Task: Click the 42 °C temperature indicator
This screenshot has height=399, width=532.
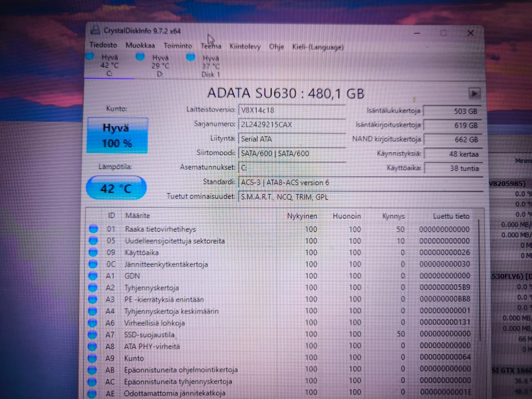Action: pyautogui.click(x=116, y=188)
